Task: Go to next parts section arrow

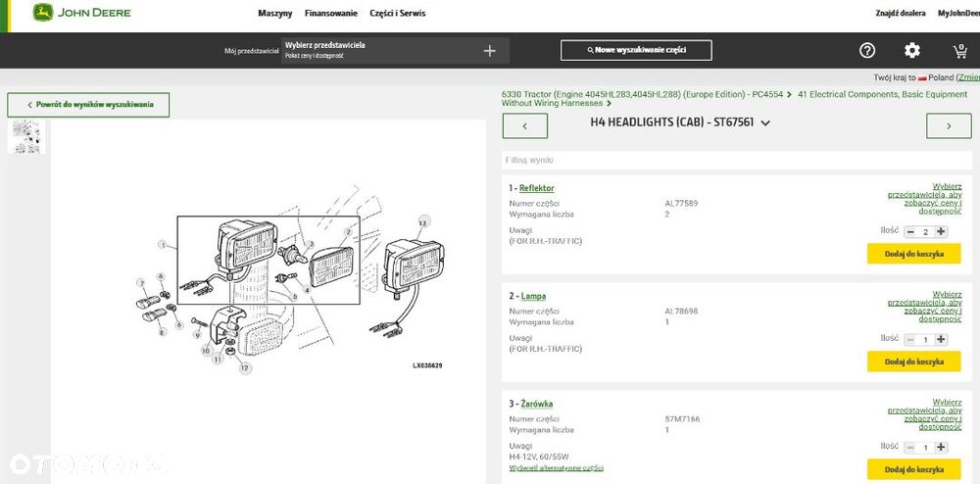Action: tap(949, 126)
